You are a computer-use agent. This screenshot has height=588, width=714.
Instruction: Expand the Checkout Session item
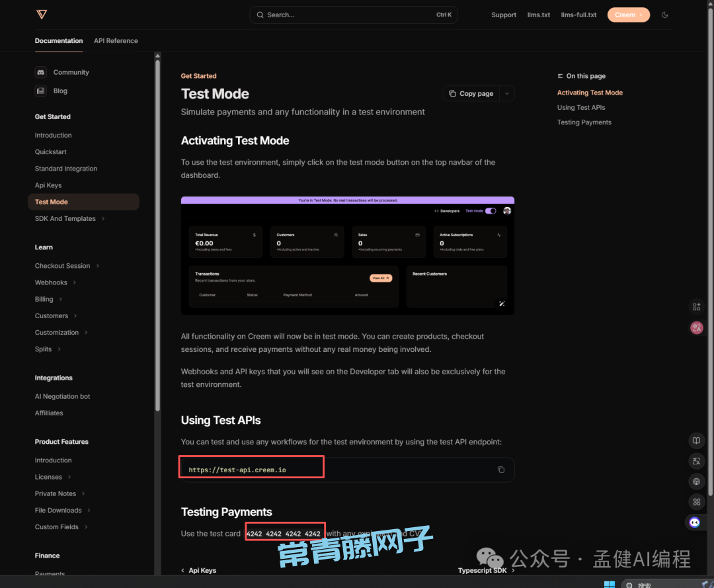click(x=98, y=266)
